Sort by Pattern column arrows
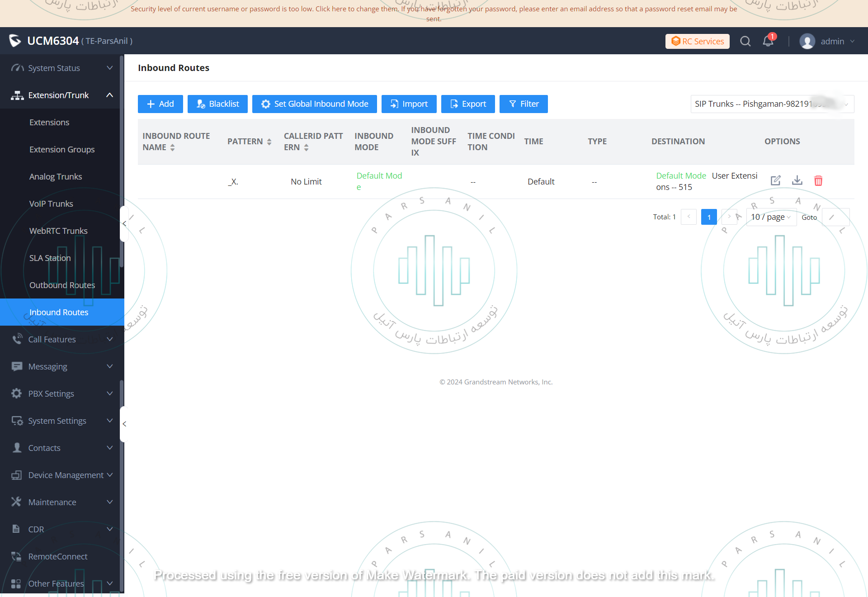 [269, 142]
